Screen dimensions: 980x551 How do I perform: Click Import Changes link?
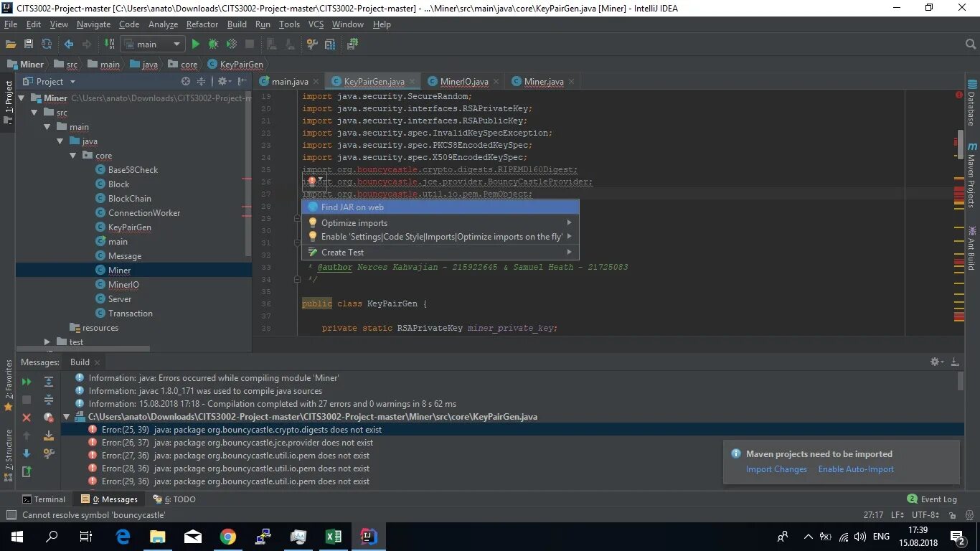pyautogui.click(x=776, y=469)
